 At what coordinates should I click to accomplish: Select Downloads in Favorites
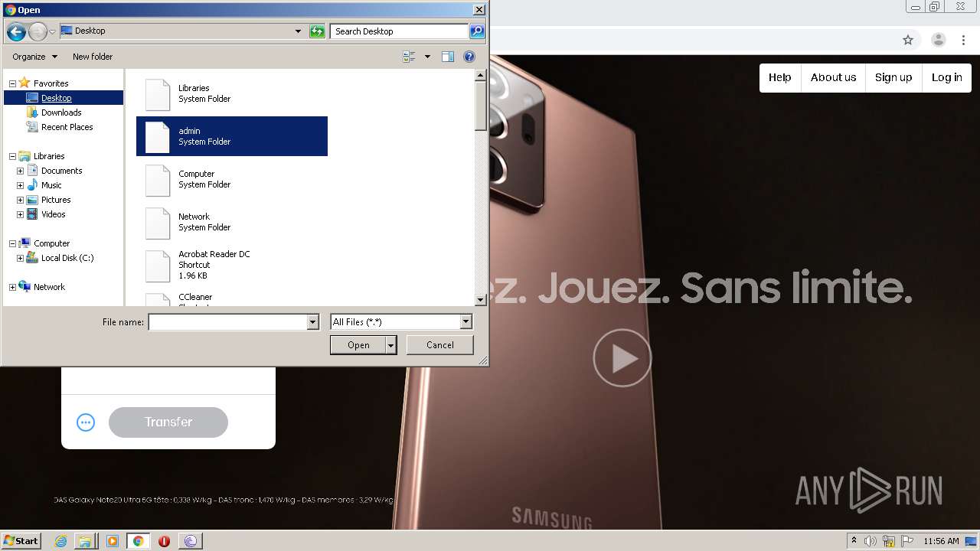(x=61, y=112)
